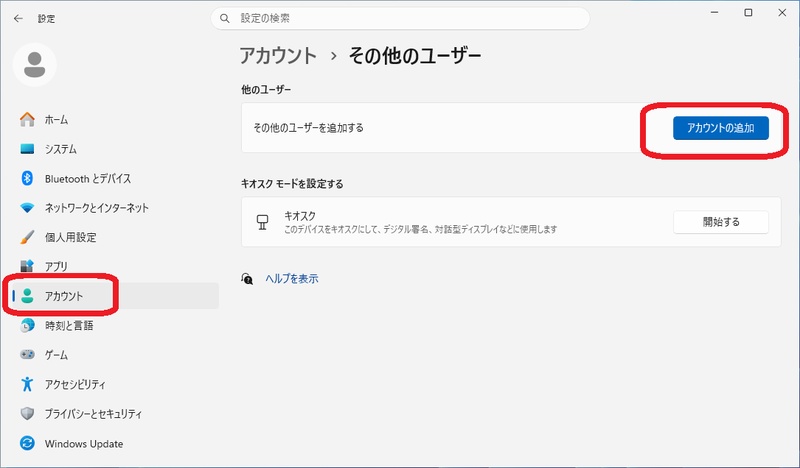Click the システム monitor icon

[x=27, y=149]
